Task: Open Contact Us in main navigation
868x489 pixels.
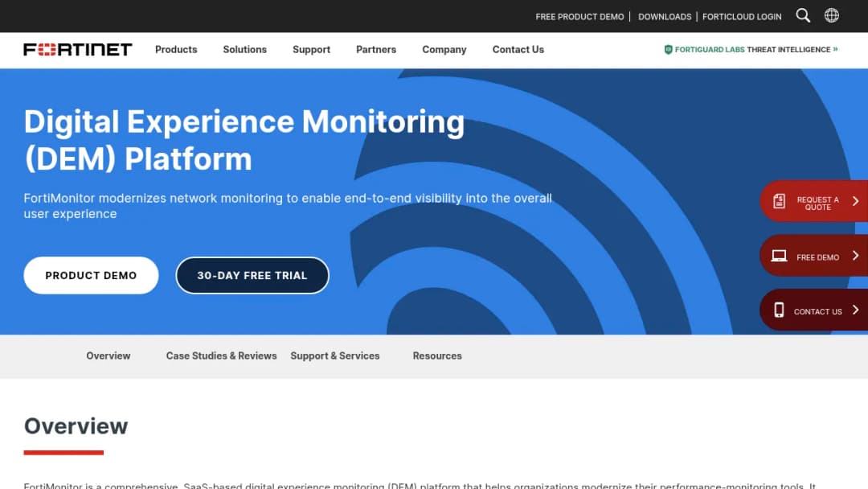Action: point(518,49)
